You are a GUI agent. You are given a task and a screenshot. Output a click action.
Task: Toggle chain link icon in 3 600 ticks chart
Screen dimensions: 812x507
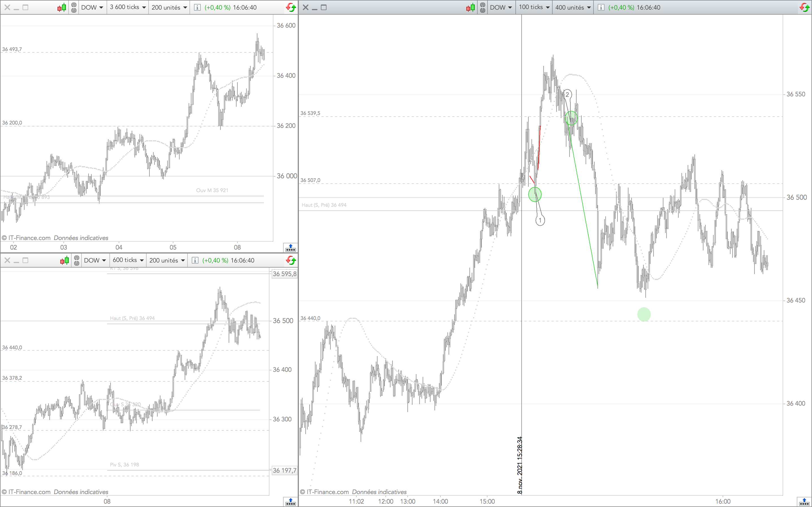click(x=74, y=7)
